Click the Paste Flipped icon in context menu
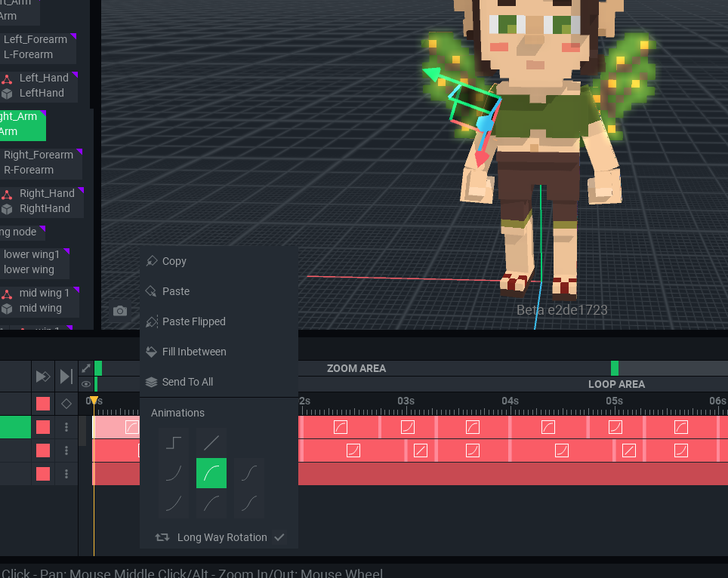728x578 pixels. pyautogui.click(x=152, y=321)
